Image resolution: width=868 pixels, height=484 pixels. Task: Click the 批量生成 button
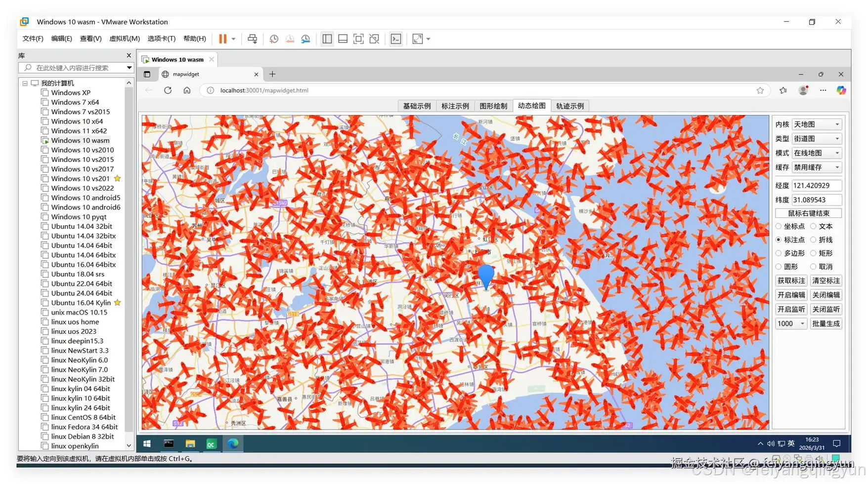coord(826,323)
